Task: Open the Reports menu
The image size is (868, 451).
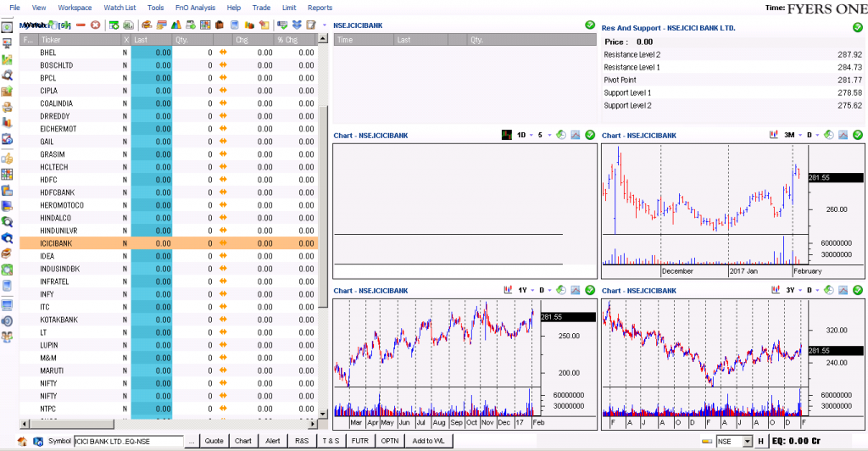Action: coord(320,8)
